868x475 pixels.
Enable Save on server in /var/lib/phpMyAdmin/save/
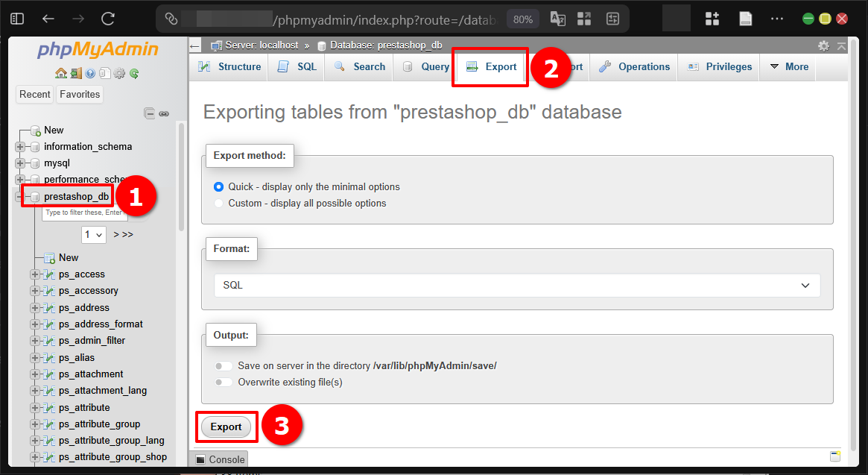click(224, 366)
